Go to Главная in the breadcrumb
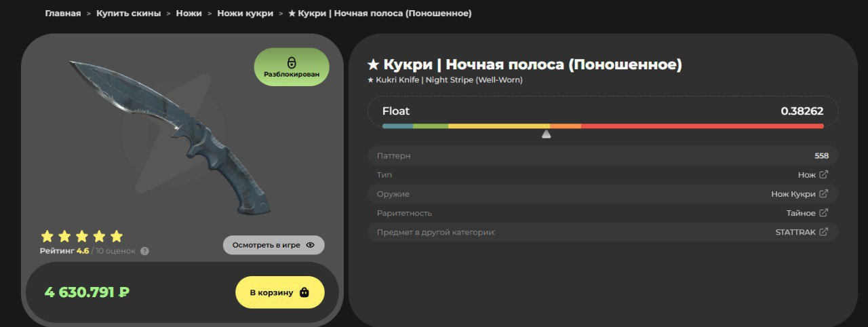This screenshot has width=868, height=327. pyautogui.click(x=62, y=14)
